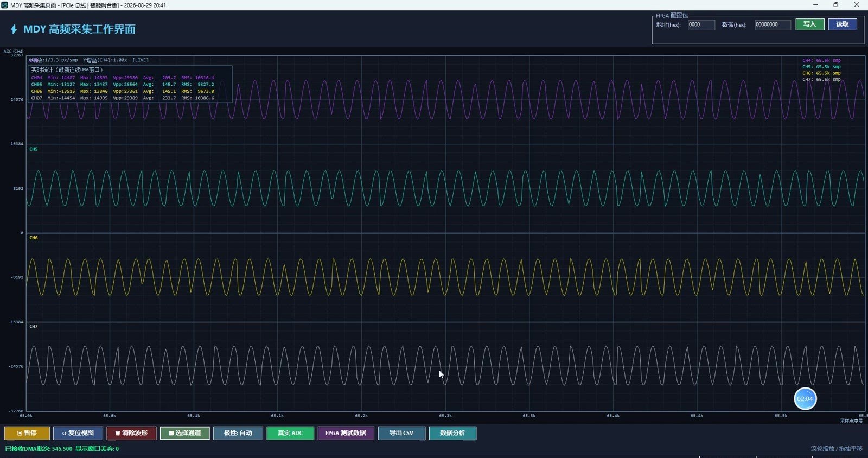Click the 地址(hex) address input field
The width and height of the screenshot is (868, 458).
tap(701, 24)
